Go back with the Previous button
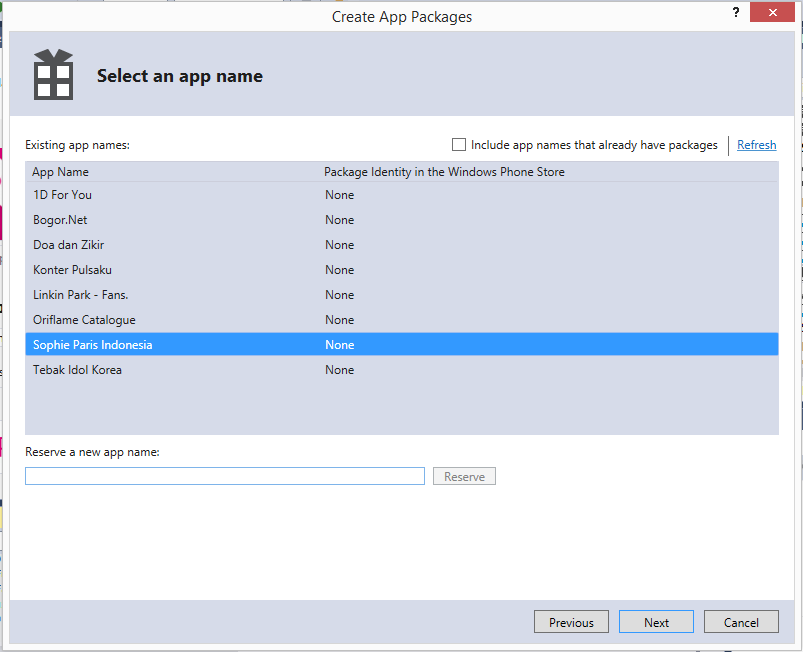803x652 pixels. 571,622
